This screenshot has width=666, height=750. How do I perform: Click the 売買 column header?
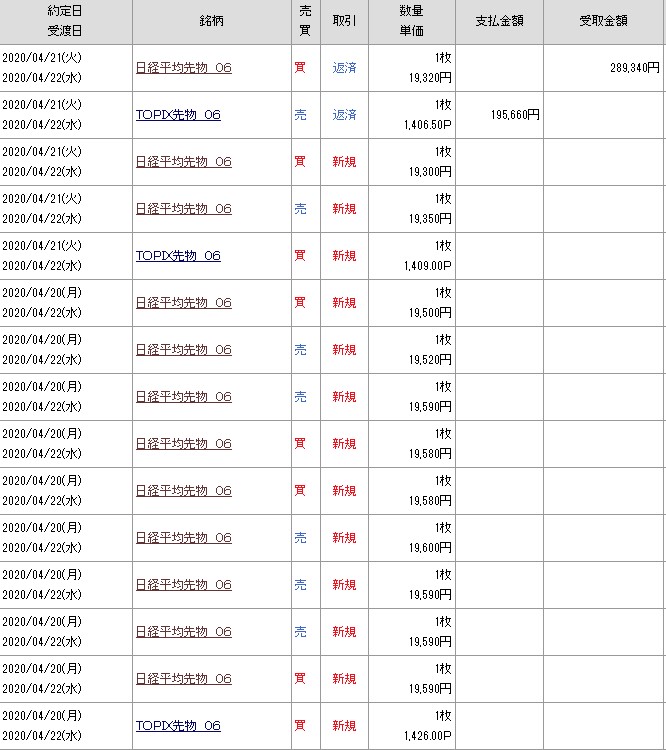click(305, 22)
